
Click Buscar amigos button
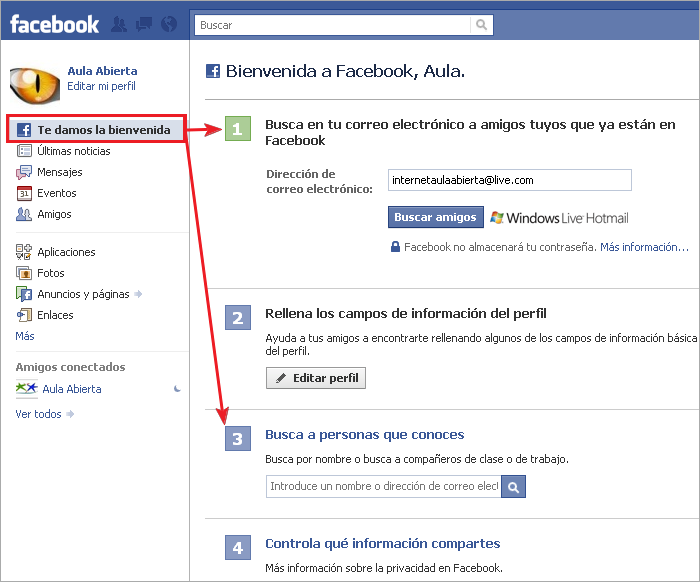point(436,217)
